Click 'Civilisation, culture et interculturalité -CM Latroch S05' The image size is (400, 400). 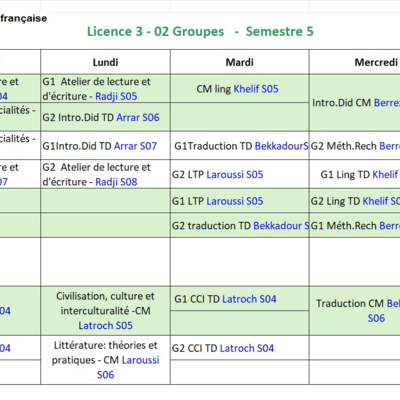coord(105,311)
